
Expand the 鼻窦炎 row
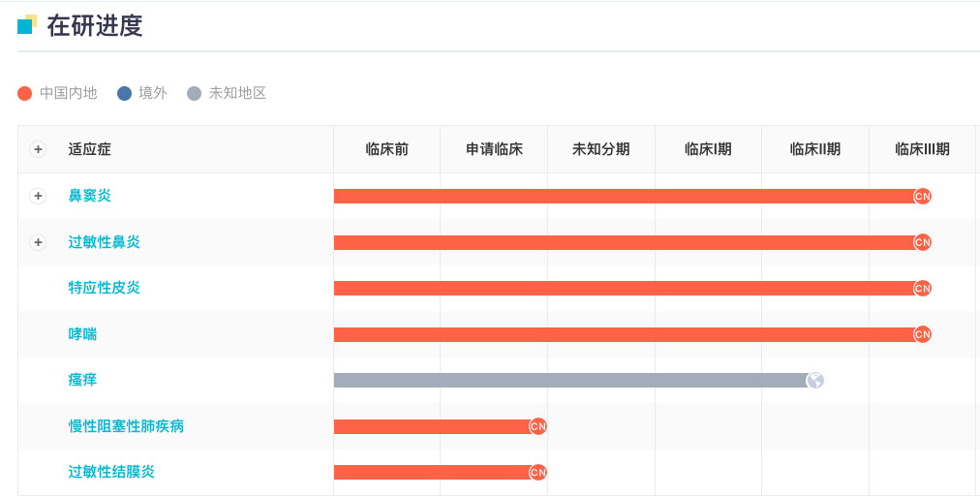pos(38,196)
